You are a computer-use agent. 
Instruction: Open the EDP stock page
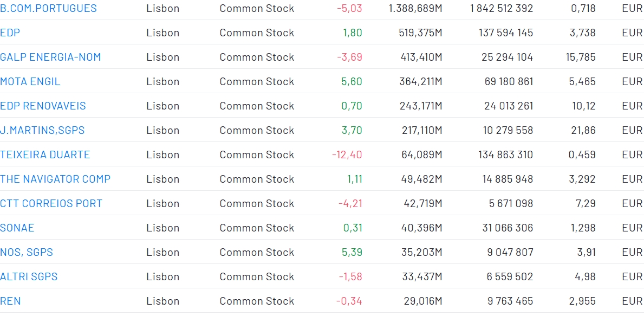10,33
